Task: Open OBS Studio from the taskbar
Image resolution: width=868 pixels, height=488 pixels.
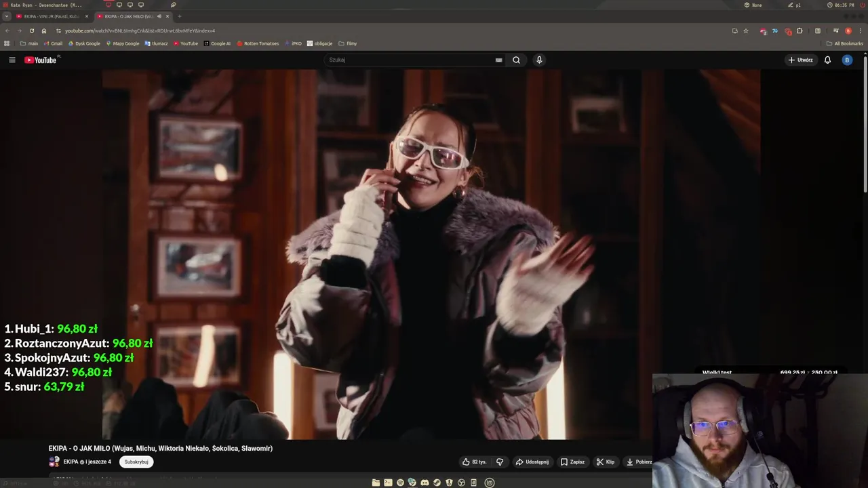Action: point(461,483)
